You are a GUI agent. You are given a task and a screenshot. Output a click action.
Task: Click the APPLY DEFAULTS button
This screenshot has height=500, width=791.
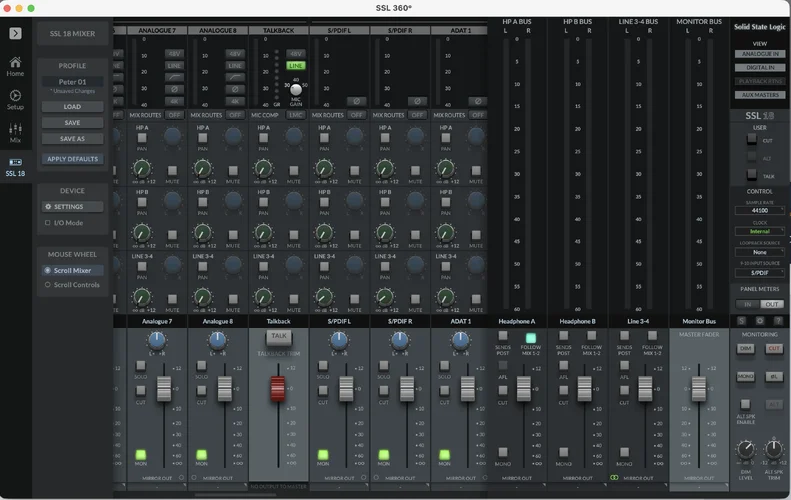point(73,159)
